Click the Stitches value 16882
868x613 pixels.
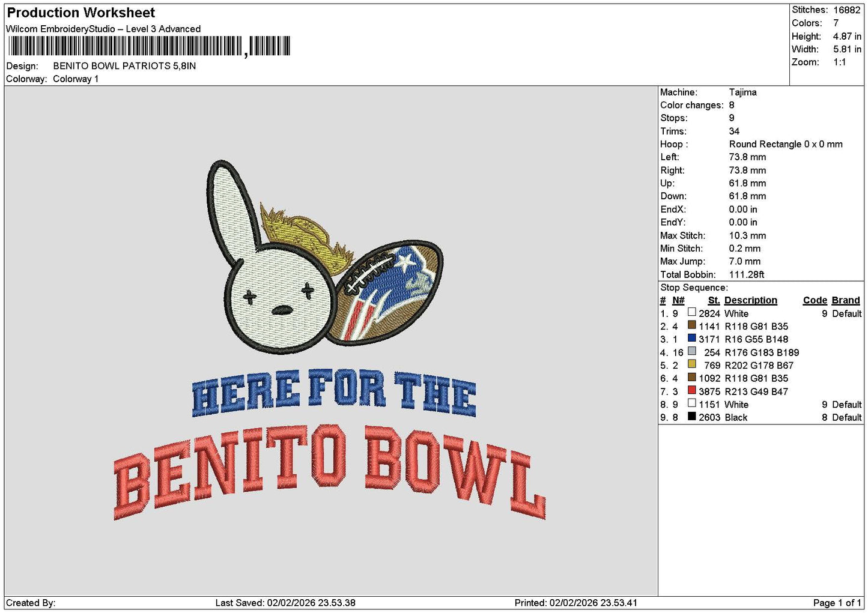[847, 10]
